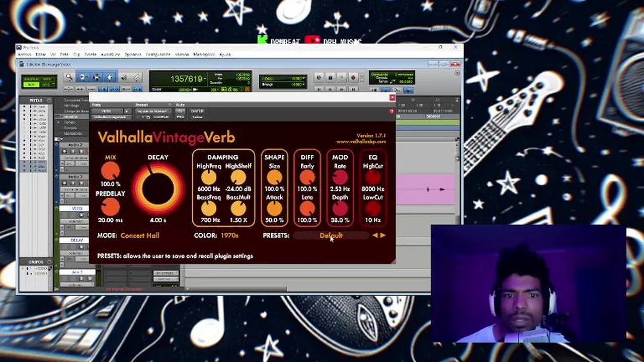Image resolution: width=644 pixels, height=362 pixels.
Task: Click the Size knob in SHAPE section
Action: 274,177
